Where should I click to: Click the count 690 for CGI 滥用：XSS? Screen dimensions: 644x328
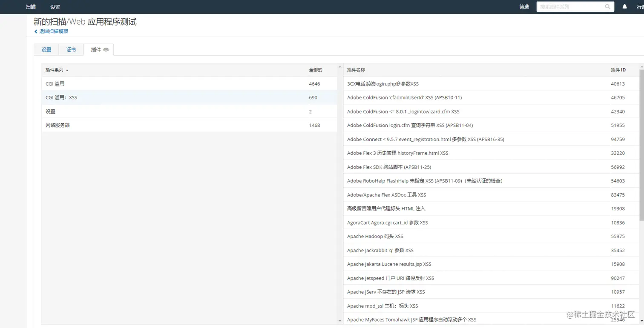pos(313,97)
